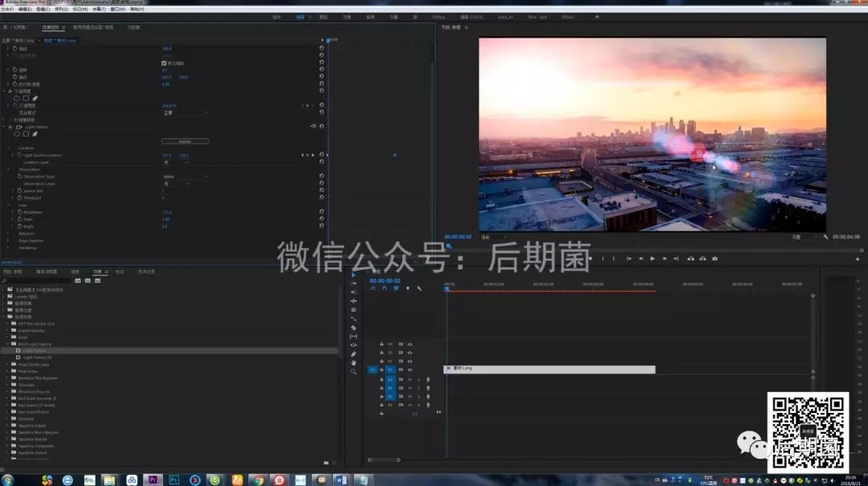This screenshot has width=868, height=486.
Task: Open Audio Clip Mixer tab
Action: coord(93,27)
